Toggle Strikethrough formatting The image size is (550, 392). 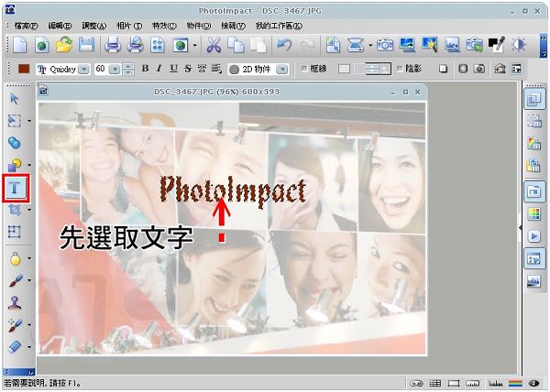click(x=188, y=69)
